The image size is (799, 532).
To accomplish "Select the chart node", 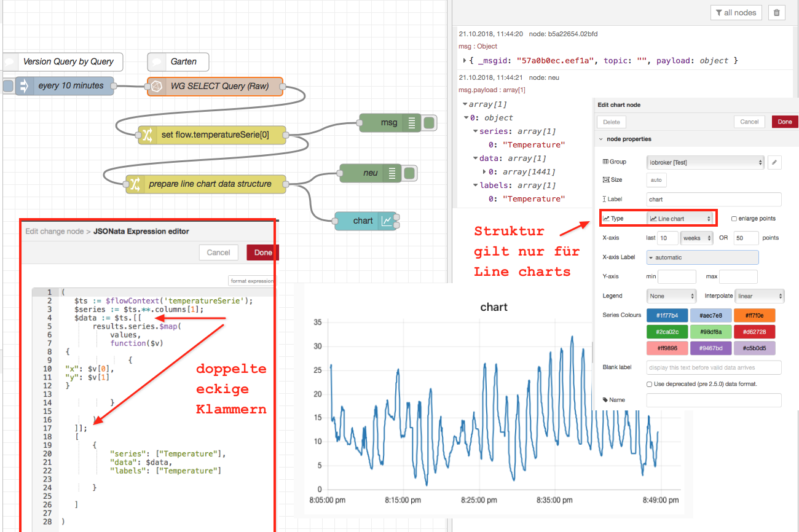I will [x=366, y=221].
